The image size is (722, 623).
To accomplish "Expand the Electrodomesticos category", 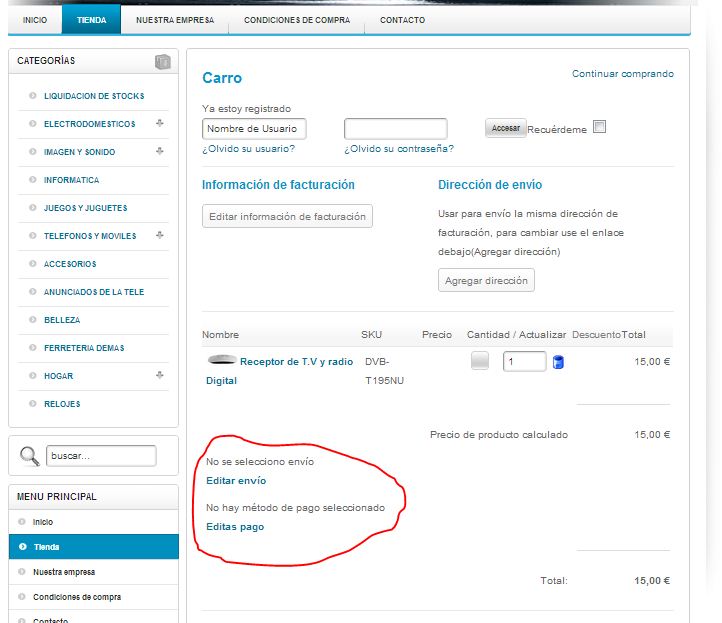I will coord(160,123).
